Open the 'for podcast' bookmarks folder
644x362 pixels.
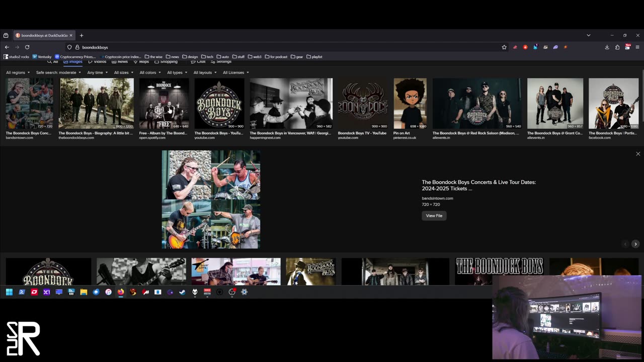pyautogui.click(x=276, y=57)
